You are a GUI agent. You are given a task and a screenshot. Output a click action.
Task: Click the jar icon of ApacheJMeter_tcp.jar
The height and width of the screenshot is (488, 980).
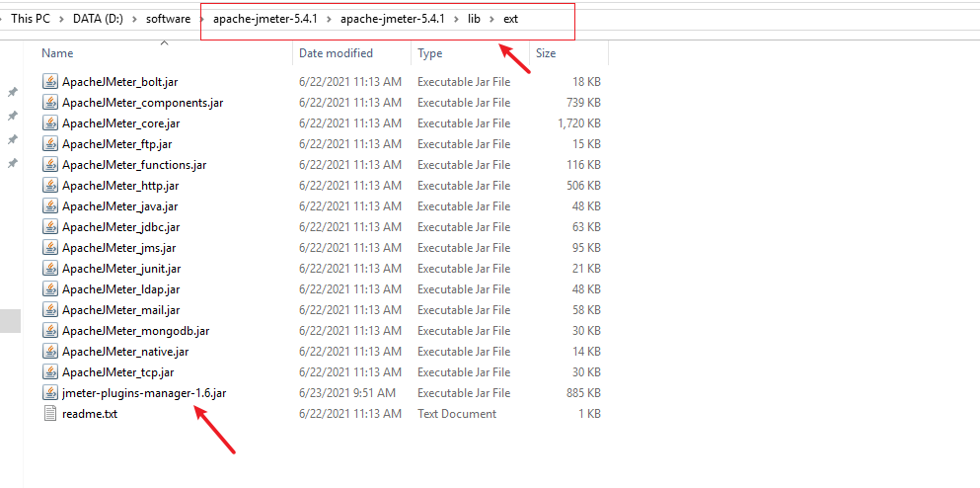tap(50, 372)
